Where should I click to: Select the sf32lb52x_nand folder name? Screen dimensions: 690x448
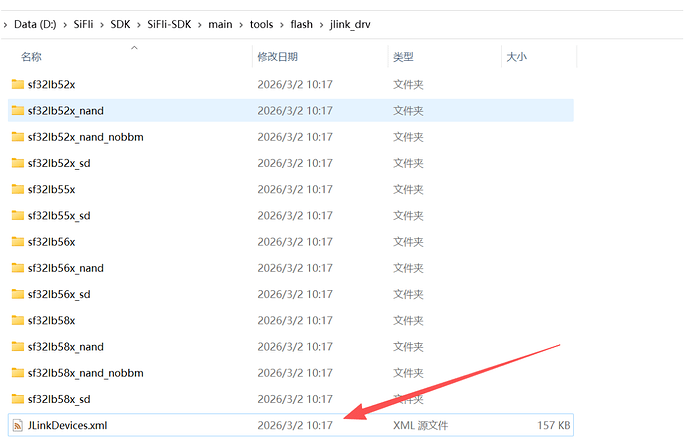66,111
